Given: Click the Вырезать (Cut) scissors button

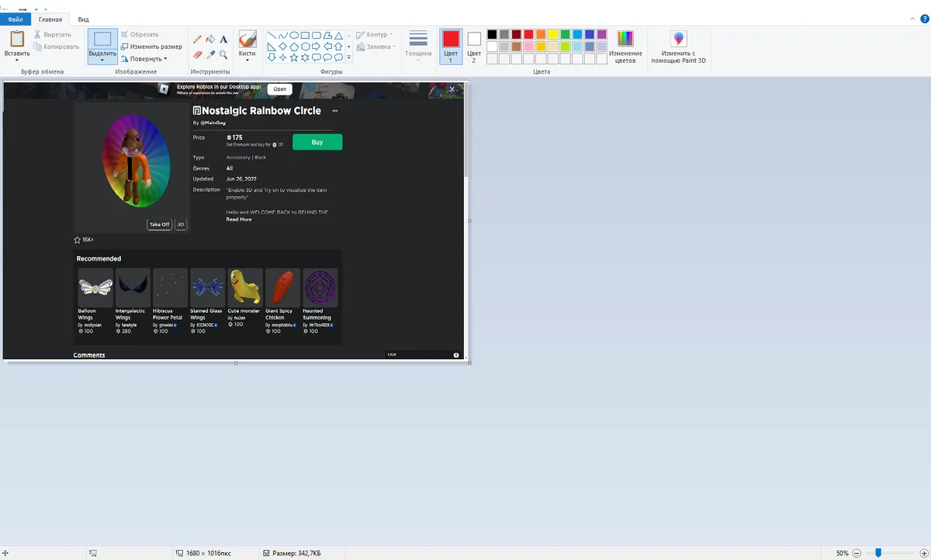Looking at the screenshot, I should [52, 34].
